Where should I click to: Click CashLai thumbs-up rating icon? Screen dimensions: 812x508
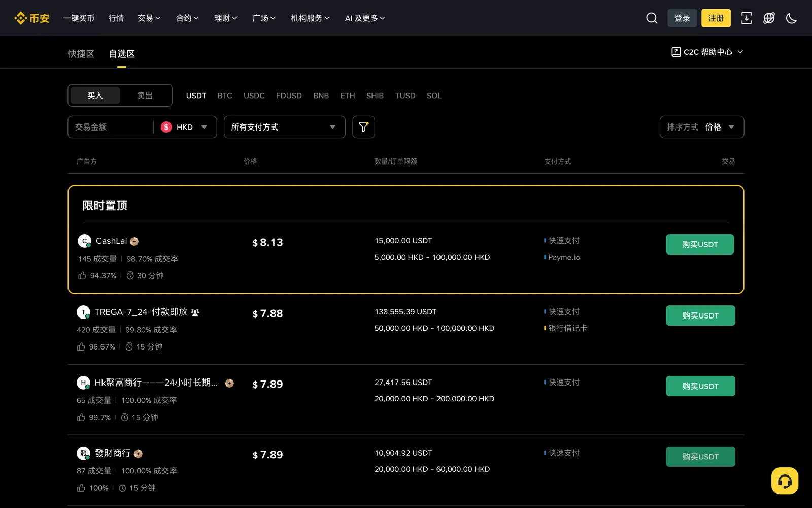click(82, 275)
